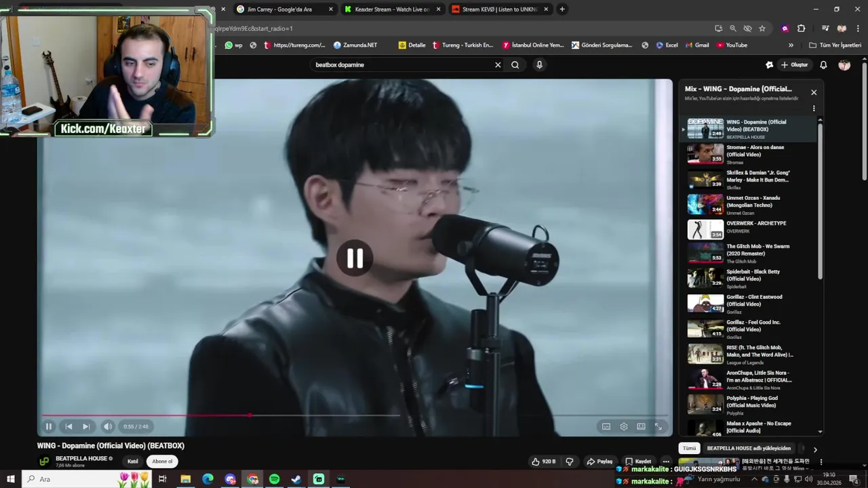Image resolution: width=868 pixels, height=488 pixels.
Task: Open Chrome three-dot menu
Action: (857, 28)
